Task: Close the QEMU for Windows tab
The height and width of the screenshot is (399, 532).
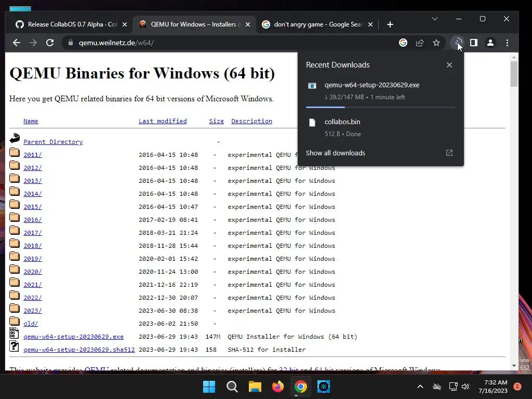Action: [x=248, y=24]
